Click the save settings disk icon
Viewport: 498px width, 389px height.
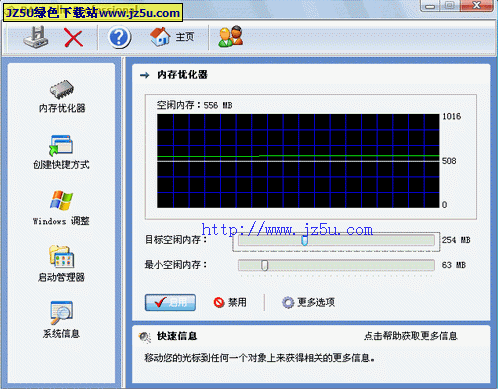36,37
